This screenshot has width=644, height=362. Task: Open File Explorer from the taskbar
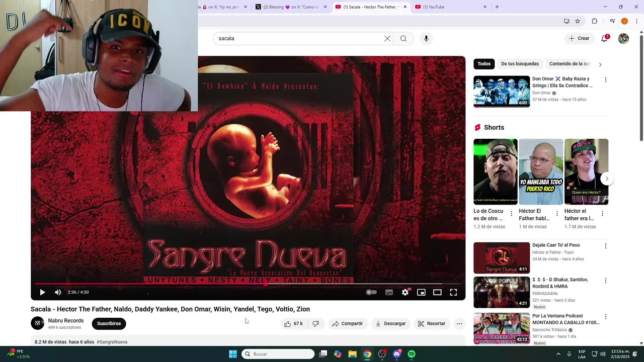tap(352, 354)
